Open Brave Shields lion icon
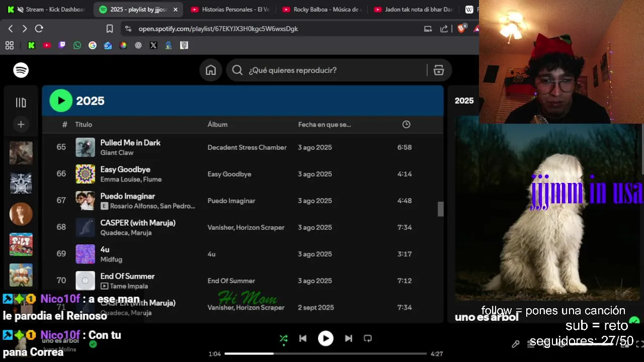Image resolution: width=644 pixels, height=362 pixels. (461, 29)
